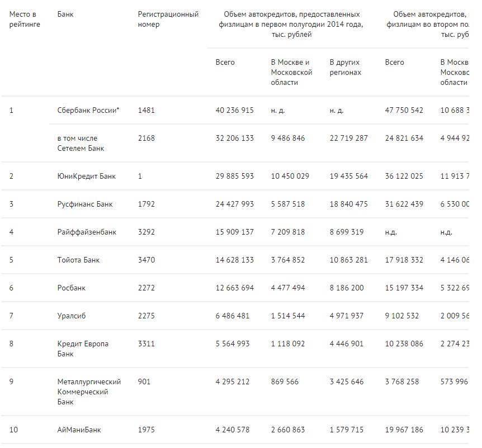Select the 'Росбанк' bank name
Image resolution: width=482 pixels, height=448 pixels.
tap(72, 288)
